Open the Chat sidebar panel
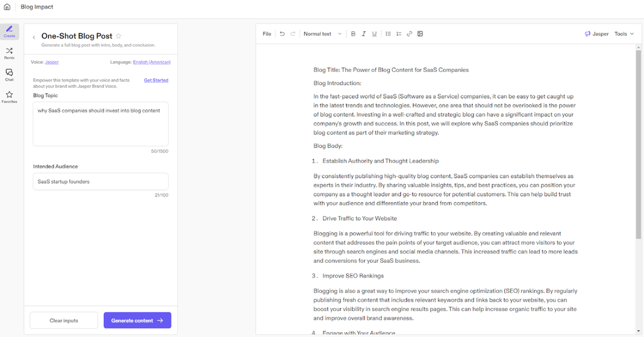 (x=9, y=75)
